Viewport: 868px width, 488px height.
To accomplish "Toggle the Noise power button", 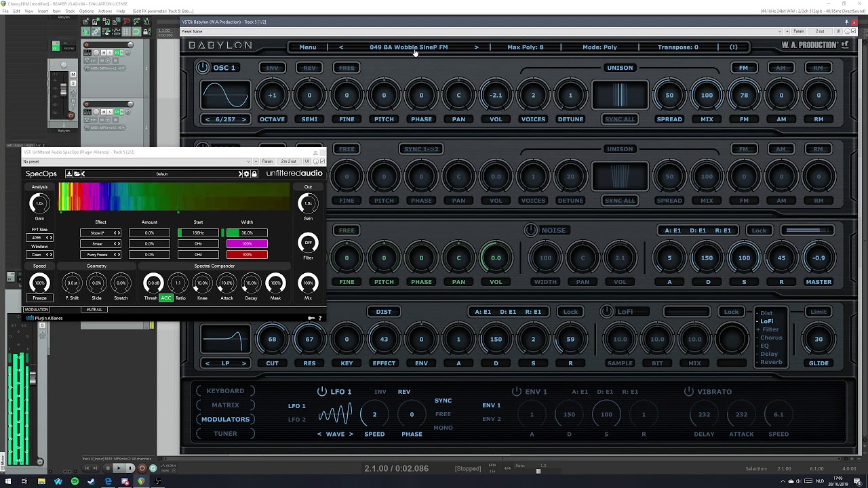I will 530,230.
